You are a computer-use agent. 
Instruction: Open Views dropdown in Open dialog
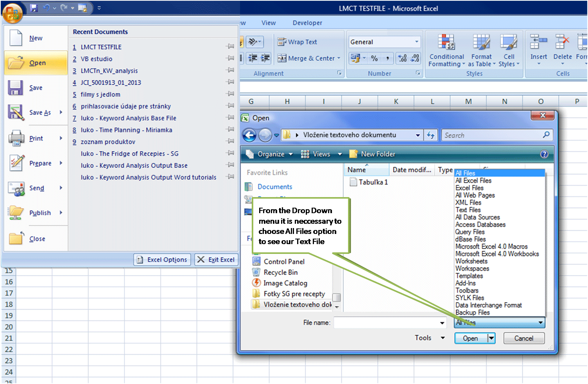coord(339,154)
